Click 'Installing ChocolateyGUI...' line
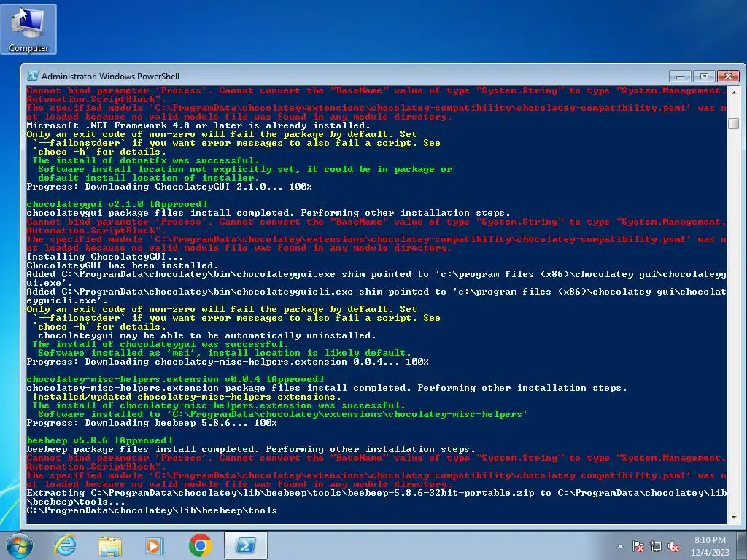Image resolution: width=747 pixels, height=560 pixels. click(x=105, y=257)
